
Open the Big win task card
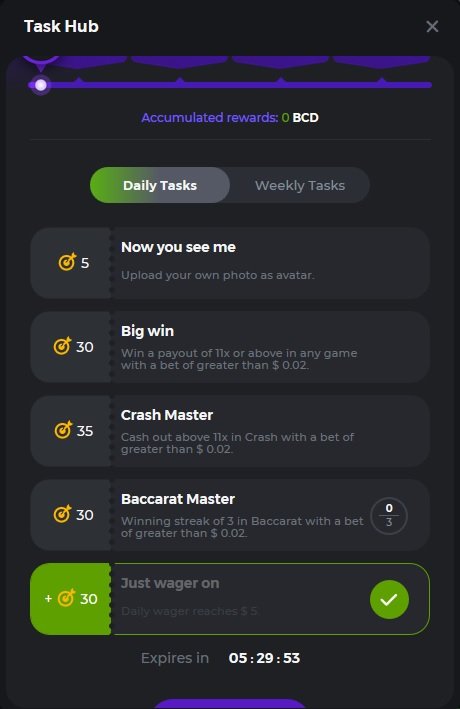(230, 347)
